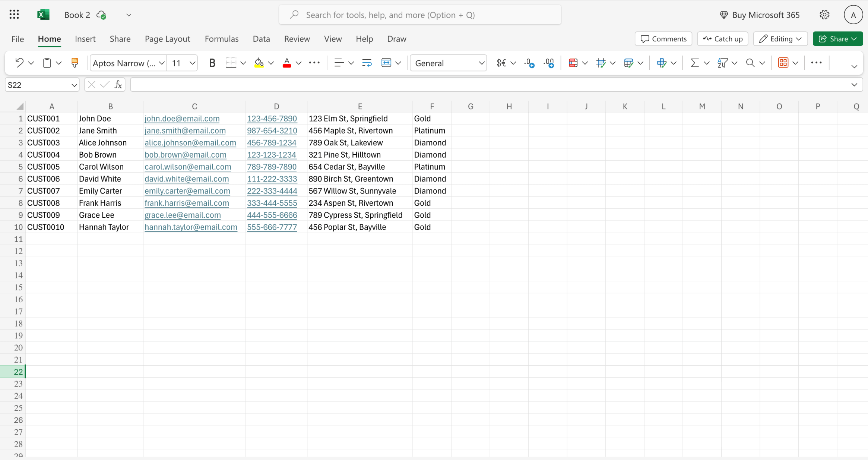Click the currency format icon
Viewport: 868px width, 460px height.
point(501,63)
